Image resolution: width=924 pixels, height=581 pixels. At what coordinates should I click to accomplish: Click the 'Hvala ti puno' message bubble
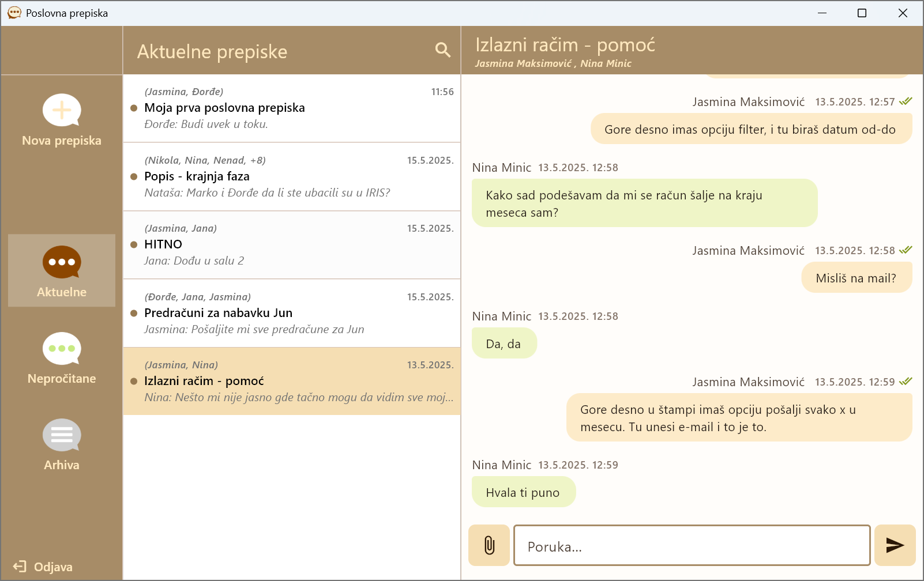(523, 492)
